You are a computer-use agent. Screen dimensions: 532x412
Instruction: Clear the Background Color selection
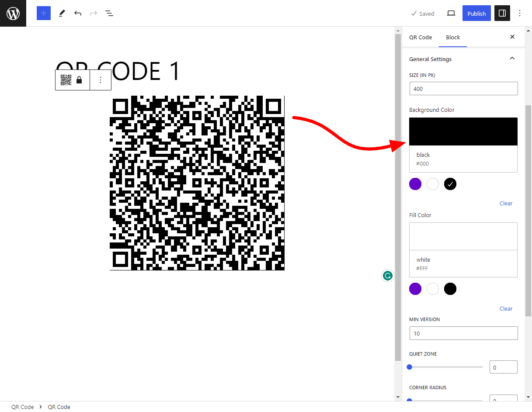point(505,203)
